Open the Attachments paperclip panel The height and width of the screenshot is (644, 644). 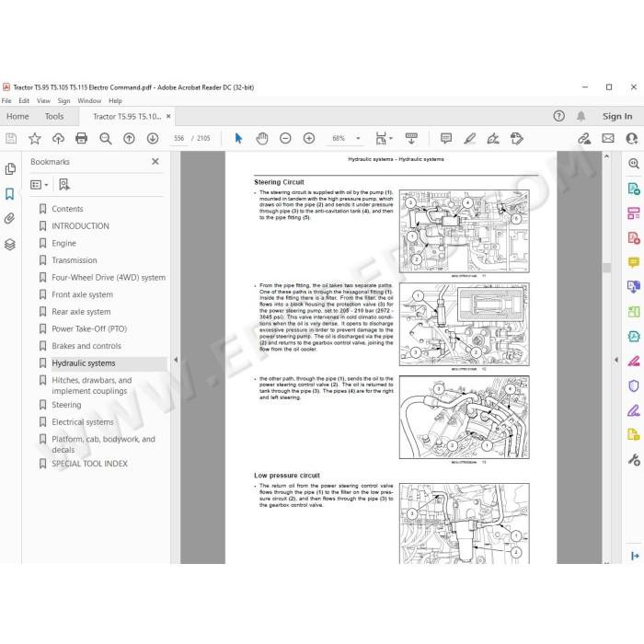10,218
